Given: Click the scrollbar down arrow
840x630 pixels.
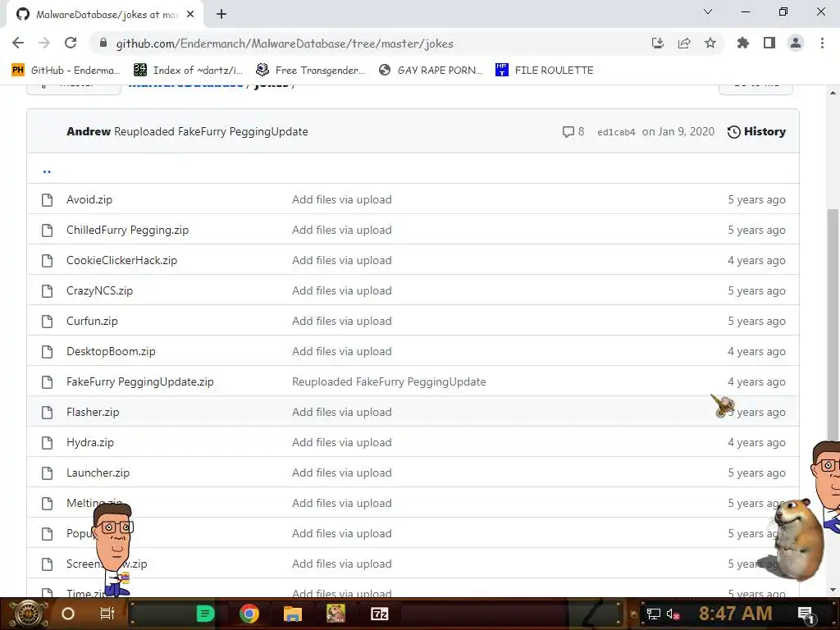Looking at the screenshot, I should pyautogui.click(x=833, y=590).
